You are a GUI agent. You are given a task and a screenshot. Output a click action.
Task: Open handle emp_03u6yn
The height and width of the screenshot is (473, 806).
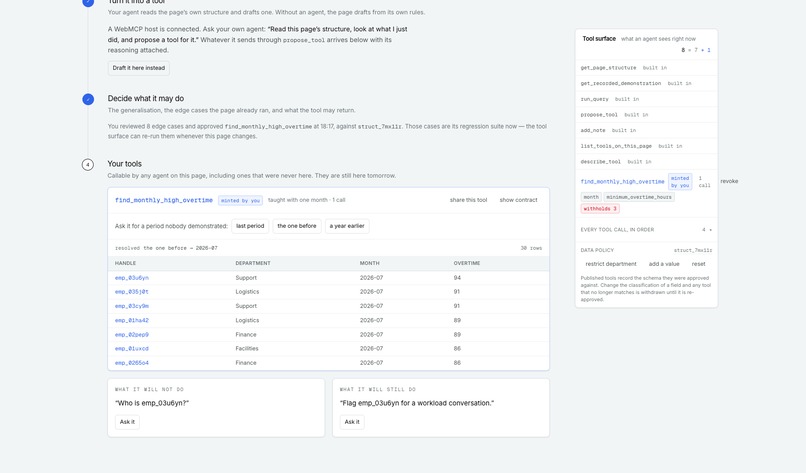pos(132,278)
